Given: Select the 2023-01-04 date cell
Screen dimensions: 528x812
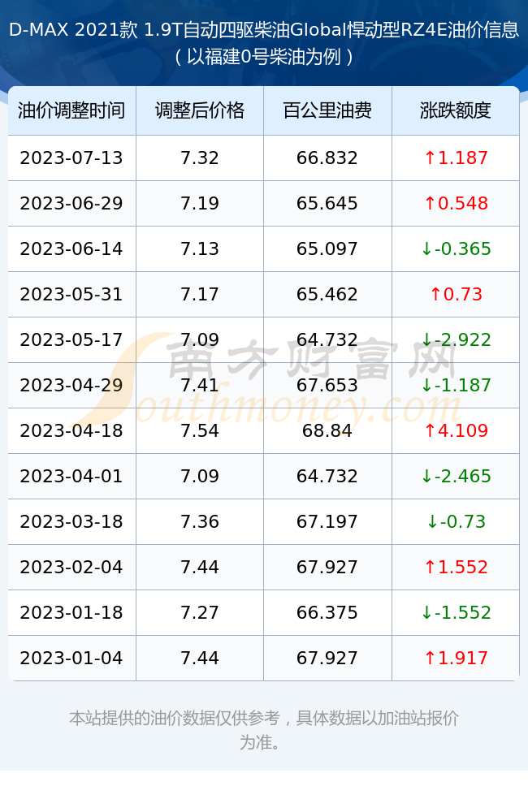Looking at the screenshot, I should point(71,659).
